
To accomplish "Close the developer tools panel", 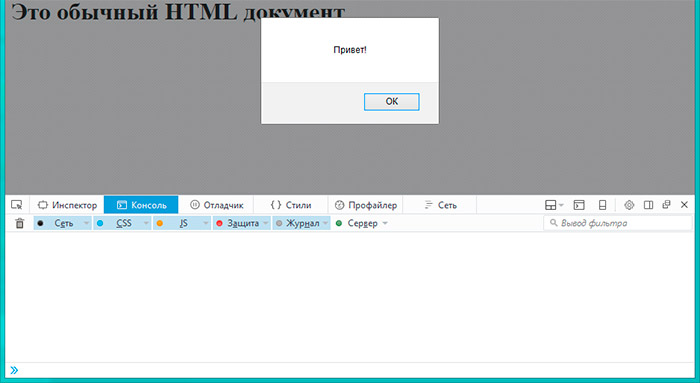I will 684,204.
